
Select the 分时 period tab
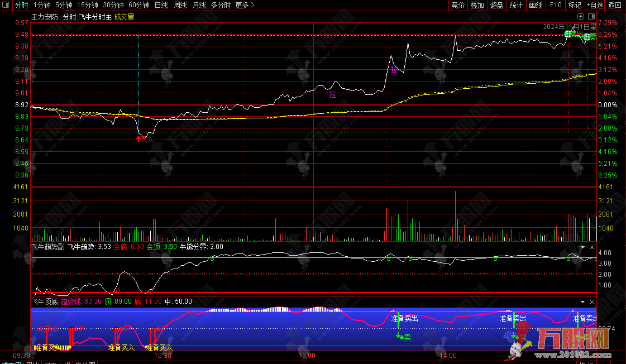click(22, 5)
